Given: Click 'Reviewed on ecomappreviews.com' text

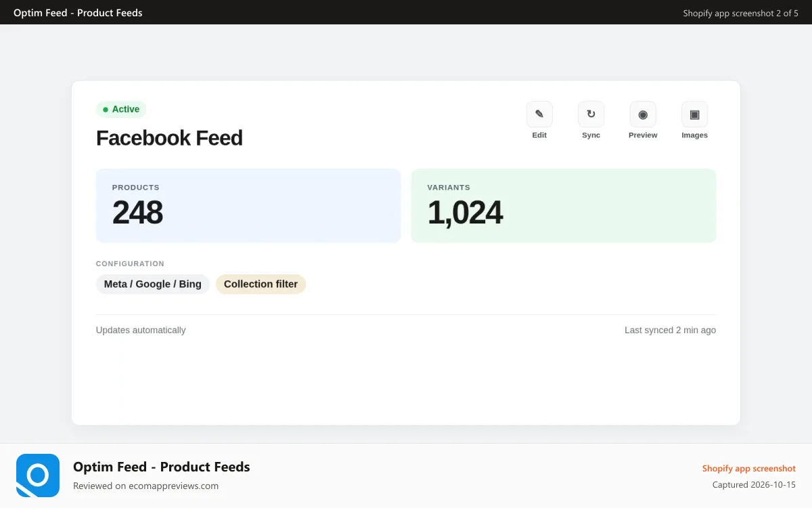Looking at the screenshot, I should pos(145,486).
